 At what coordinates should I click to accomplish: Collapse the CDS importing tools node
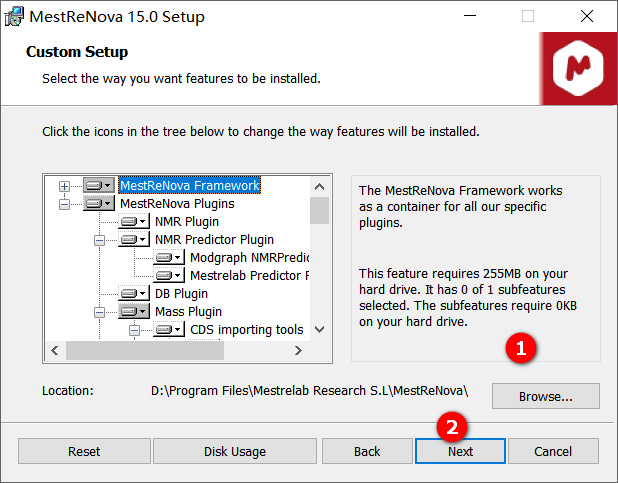point(134,330)
